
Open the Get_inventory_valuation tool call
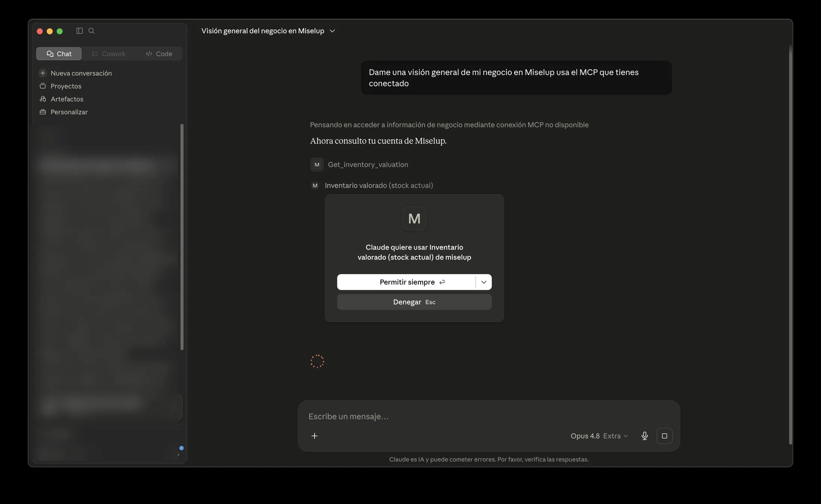[368, 165]
